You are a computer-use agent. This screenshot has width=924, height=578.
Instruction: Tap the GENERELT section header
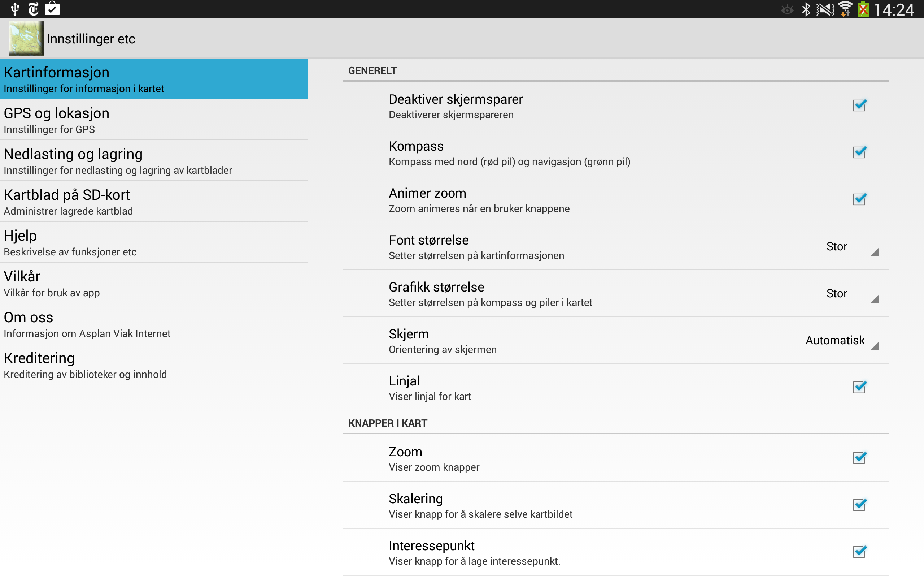(x=372, y=71)
